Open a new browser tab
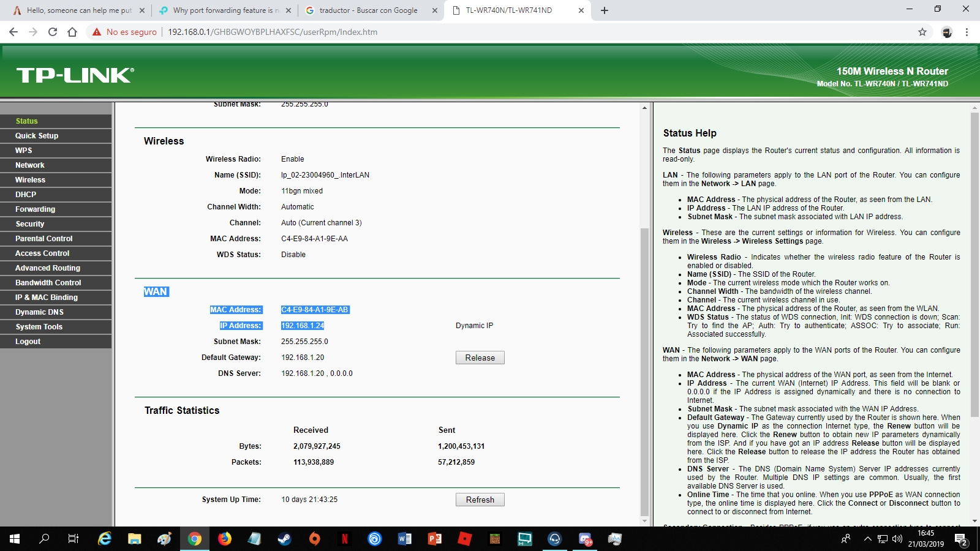This screenshot has height=551, width=980. (x=605, y=10)
